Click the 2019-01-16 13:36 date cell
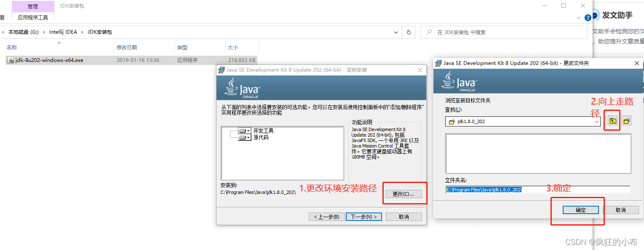Screen dimensions: 644x250 [x=138, y=60]
